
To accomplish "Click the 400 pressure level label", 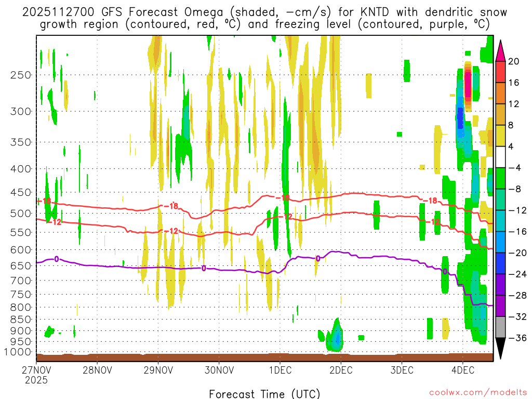I will tap(21, 169).
